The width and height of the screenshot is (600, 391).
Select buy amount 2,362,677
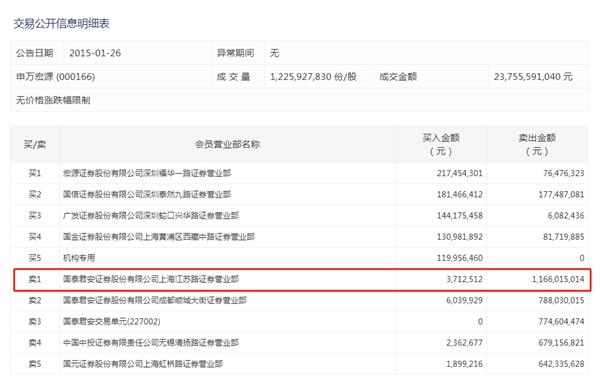[x=464, y=343]
